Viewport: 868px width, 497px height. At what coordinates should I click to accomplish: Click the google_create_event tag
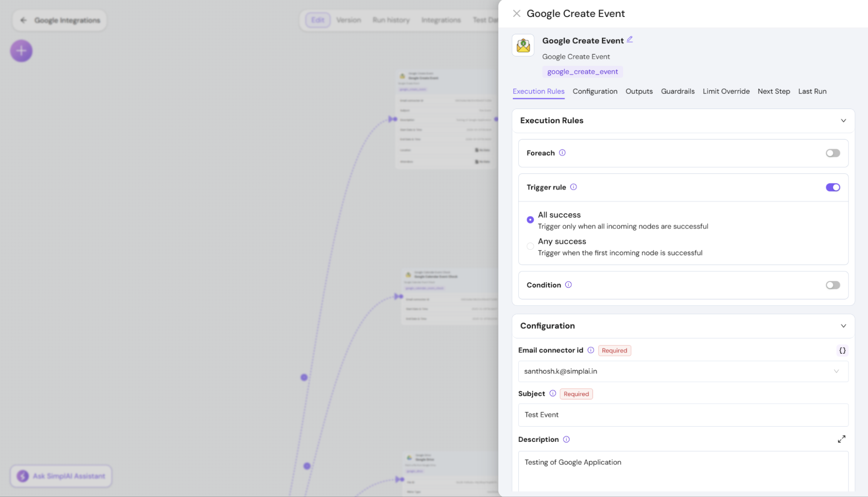(582, 72)
